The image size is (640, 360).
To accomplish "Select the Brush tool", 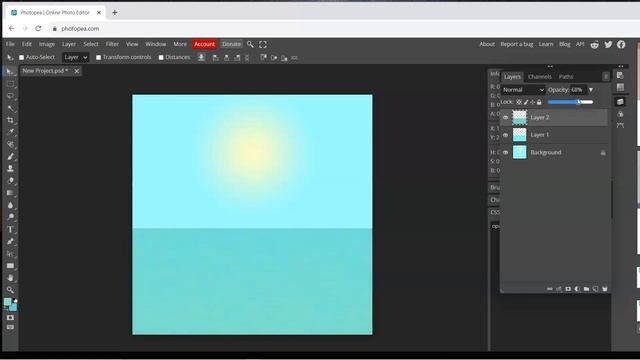I will 10,157.
